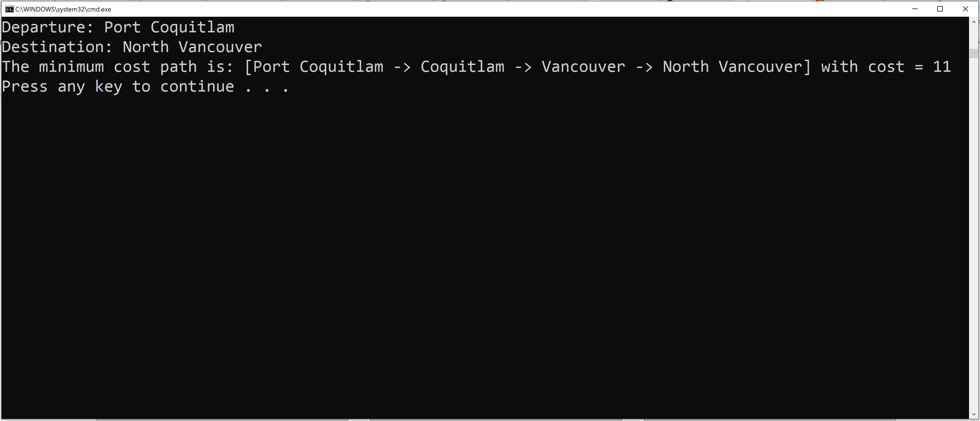Click the empty scrollbar track below thumb

973,232
